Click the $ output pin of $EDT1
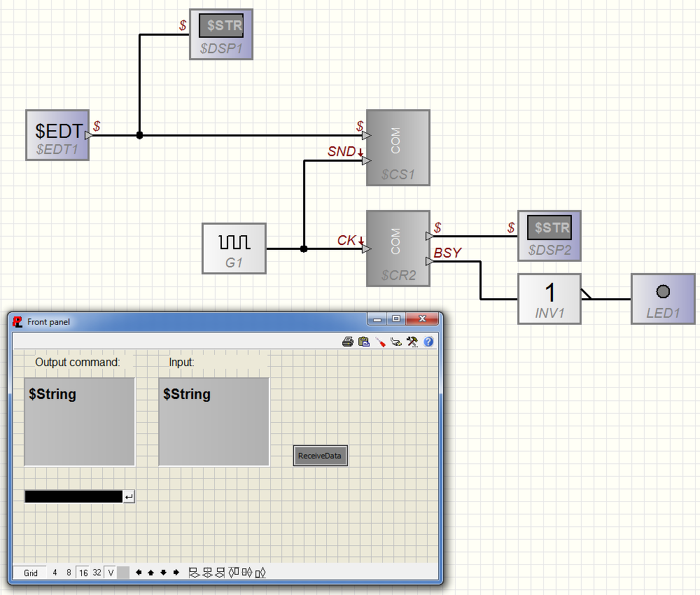Screen dimensions: 700x595 [x=88, y=135]
